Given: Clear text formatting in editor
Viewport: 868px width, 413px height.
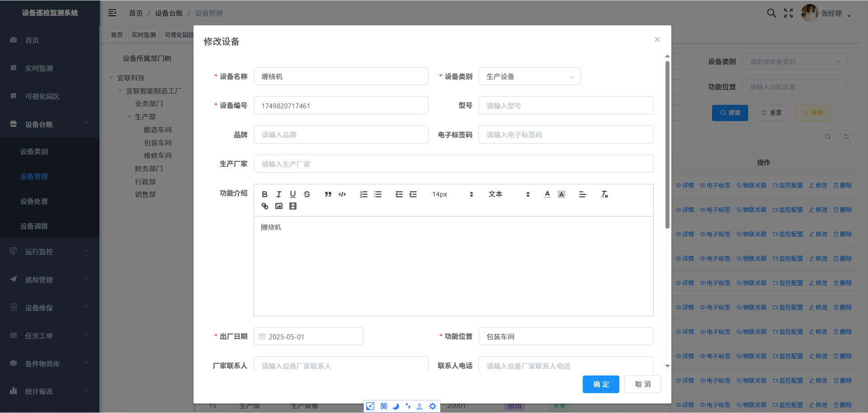Looking at the screenshot, I should tap(604, 194).
